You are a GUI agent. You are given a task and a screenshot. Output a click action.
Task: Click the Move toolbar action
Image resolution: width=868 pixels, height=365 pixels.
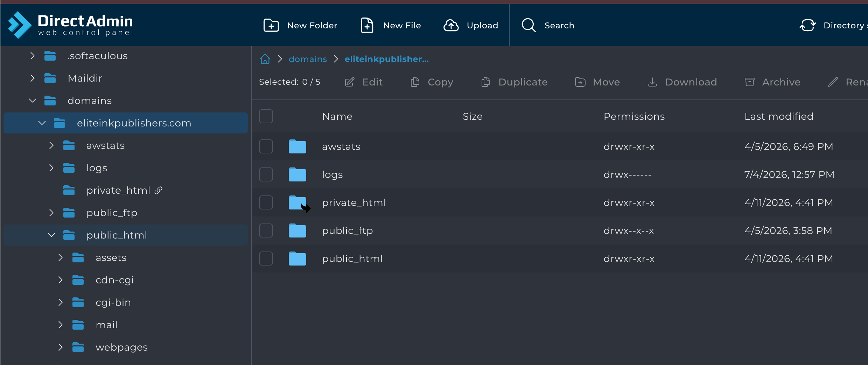point(597,82)
